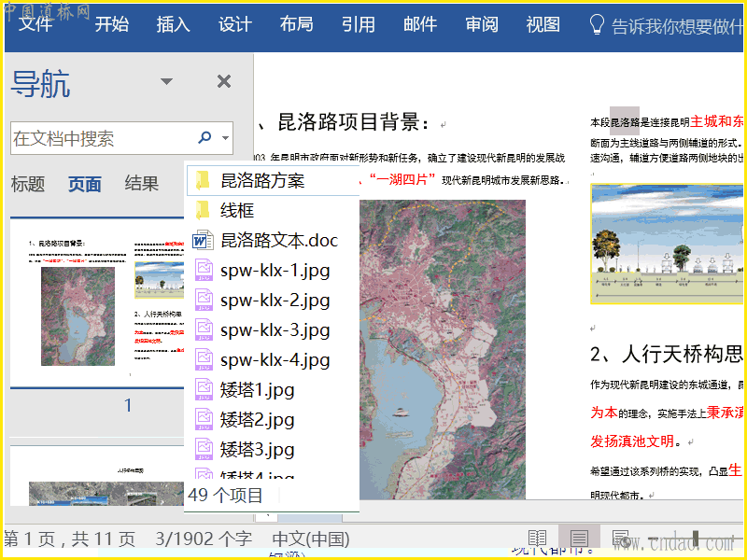Switch to 结果 navigation tab
This screenshot has width=747, height=560.
[x=142, y=183]
